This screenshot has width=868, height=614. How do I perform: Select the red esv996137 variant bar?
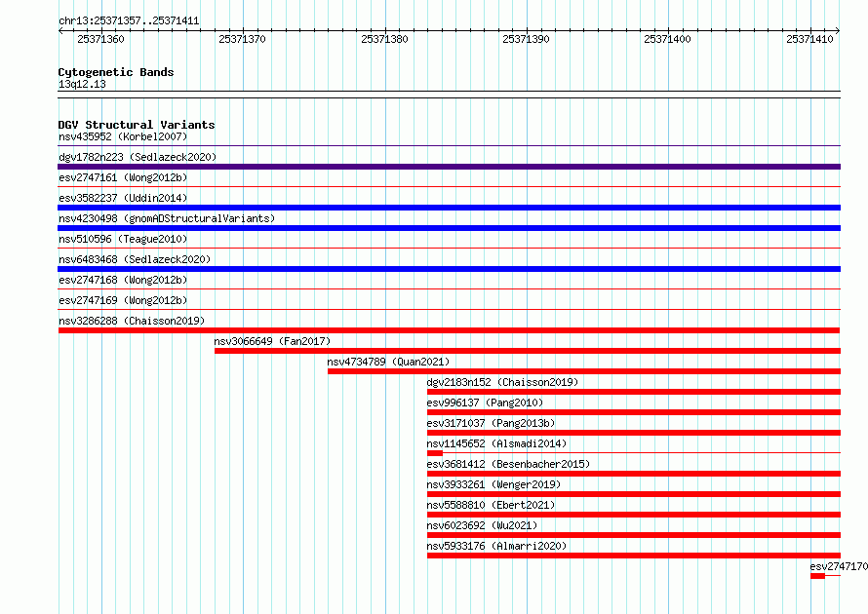[x=634, y=412]
